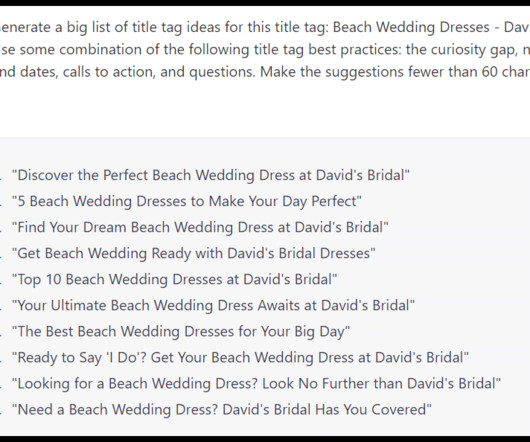530x442 pixels.
Task: Click "5 Beach Wedding Dresses to Make Your Day Perfect"
Action: (x=187, y=201)
